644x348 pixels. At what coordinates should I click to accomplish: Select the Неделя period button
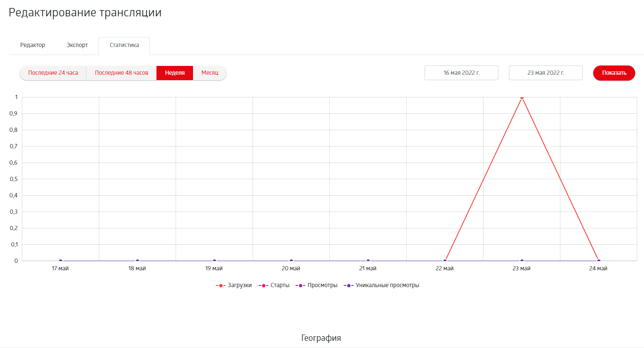click(175, 73)
